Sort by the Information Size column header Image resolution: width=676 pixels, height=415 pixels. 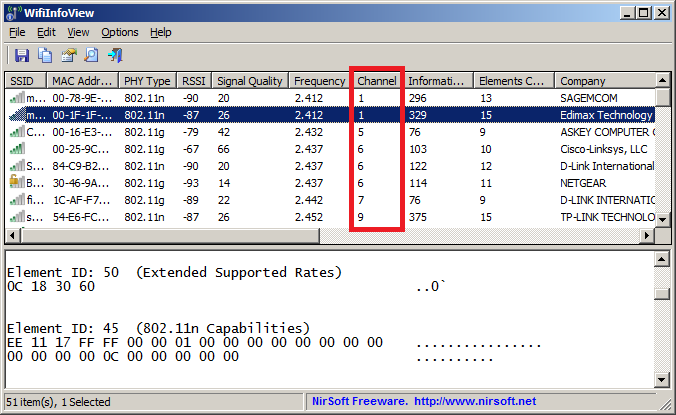coord(438,81)
